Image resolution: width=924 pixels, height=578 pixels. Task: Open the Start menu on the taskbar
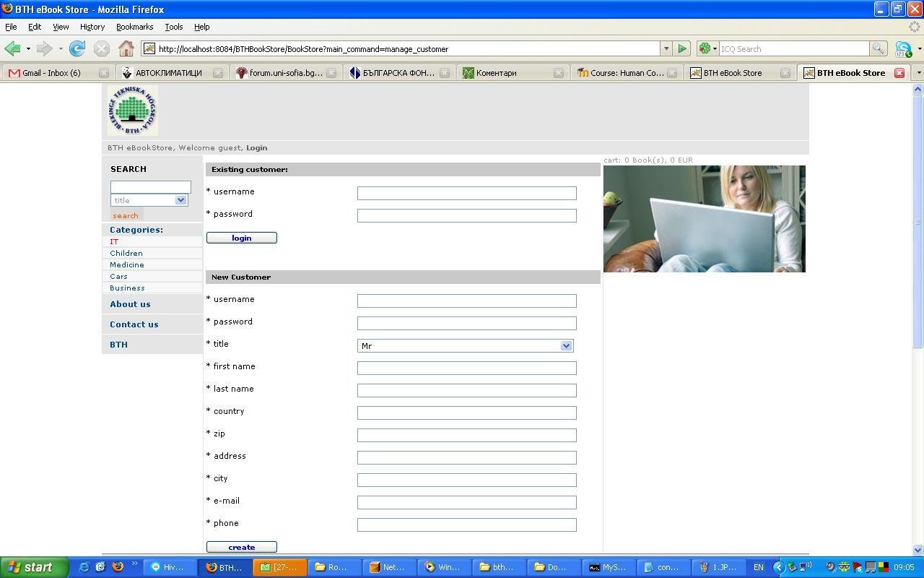(x=29, y=566)
